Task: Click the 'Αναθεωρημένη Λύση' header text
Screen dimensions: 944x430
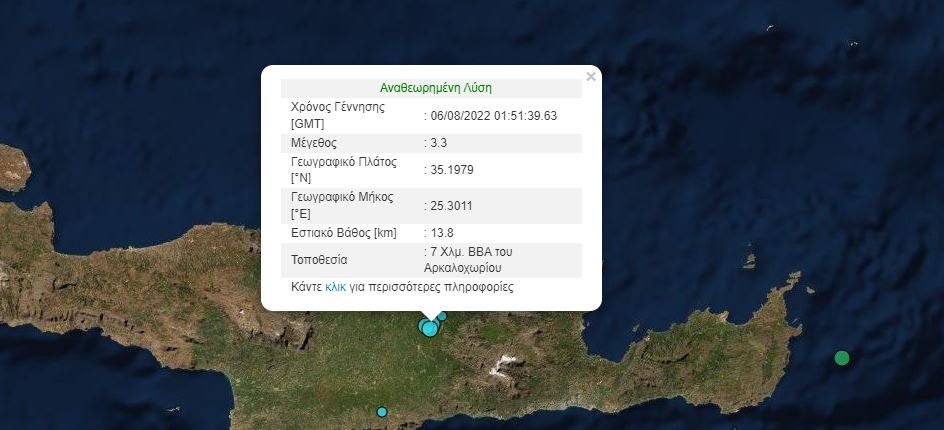Action: click(435, 88)
